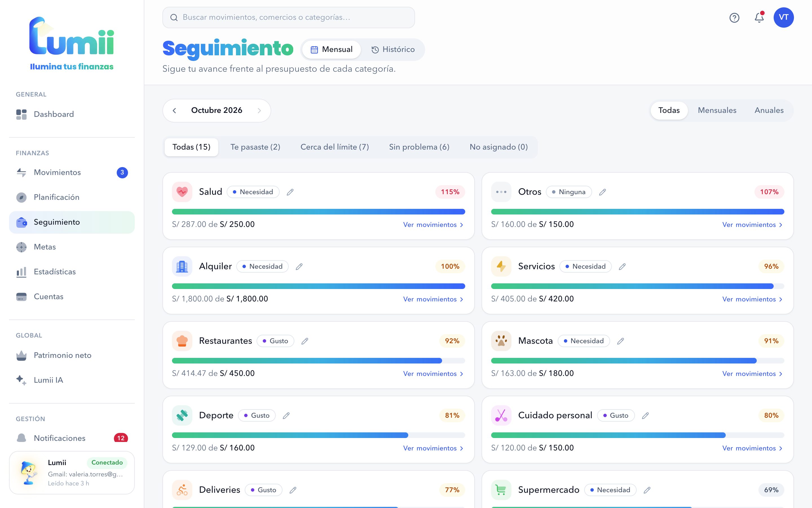Show only Anuales budgets
Screen dimensions: 812x508
[x=769, y=110]
